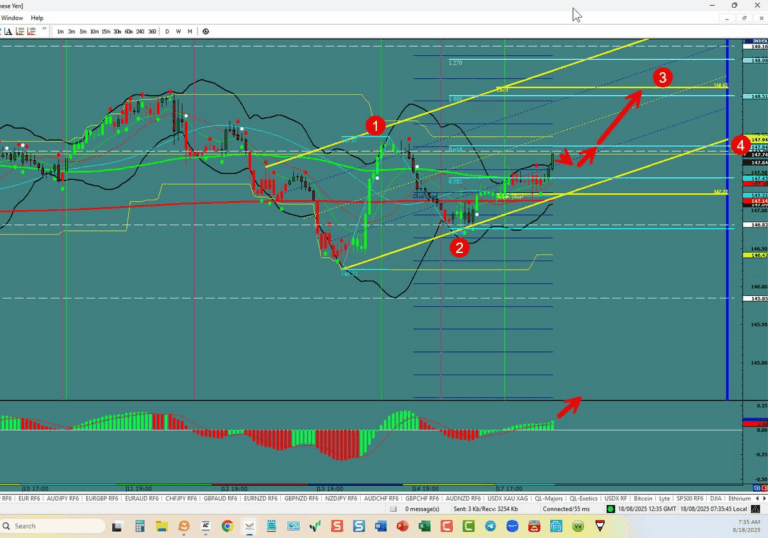Open the Help menu
Screen dimensions: 768x538
(37, 18)
